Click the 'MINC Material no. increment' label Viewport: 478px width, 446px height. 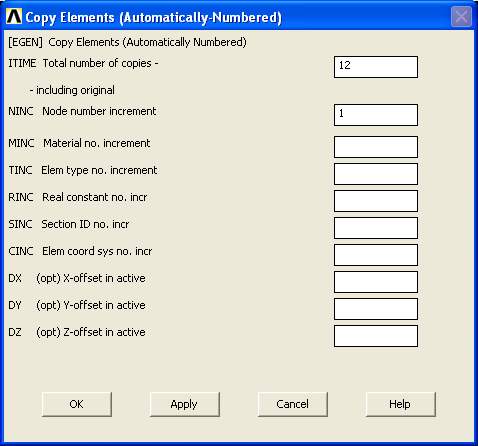79,143
